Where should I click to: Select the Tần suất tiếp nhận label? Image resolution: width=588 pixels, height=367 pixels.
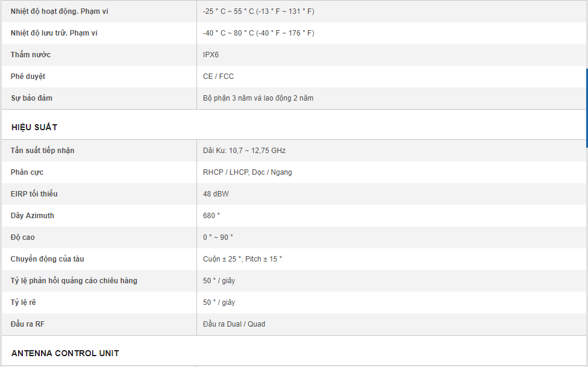click(x=42, y=151)
